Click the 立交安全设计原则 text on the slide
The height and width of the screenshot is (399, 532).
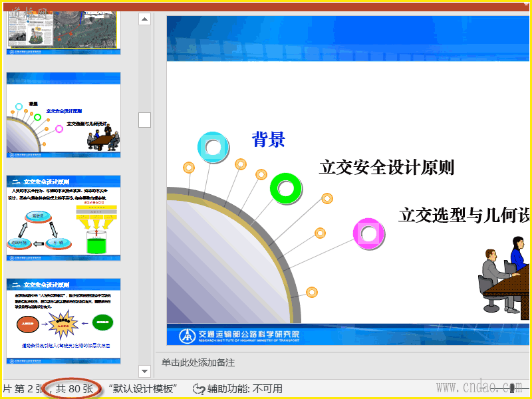(386, 168)
